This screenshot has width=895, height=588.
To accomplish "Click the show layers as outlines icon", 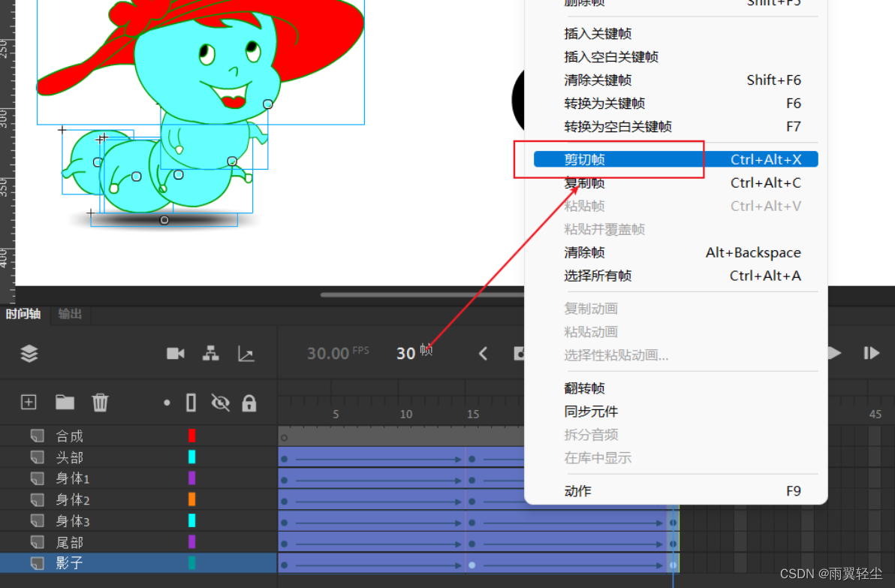I will (x=192, y=402).
